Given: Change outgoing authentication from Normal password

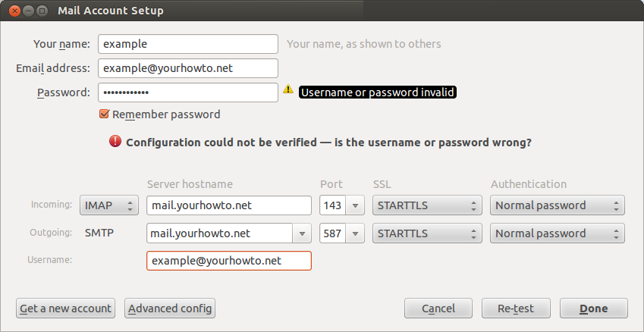Looking at the screenshot, I should tap(557, 233).
